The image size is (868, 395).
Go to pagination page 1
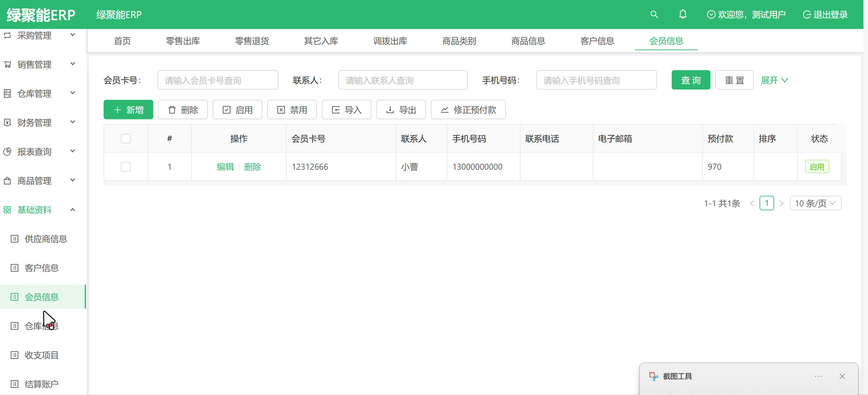pos(767,203)
